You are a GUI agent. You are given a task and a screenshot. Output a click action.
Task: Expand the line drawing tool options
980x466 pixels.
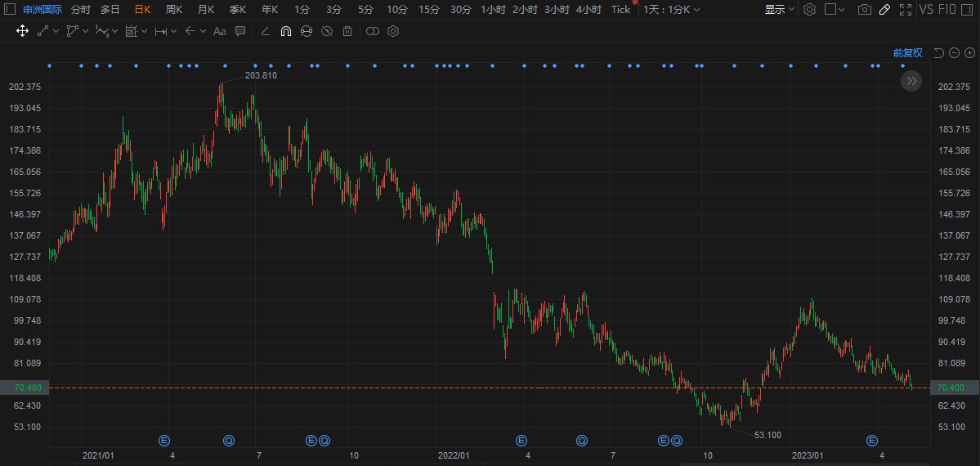56,31
